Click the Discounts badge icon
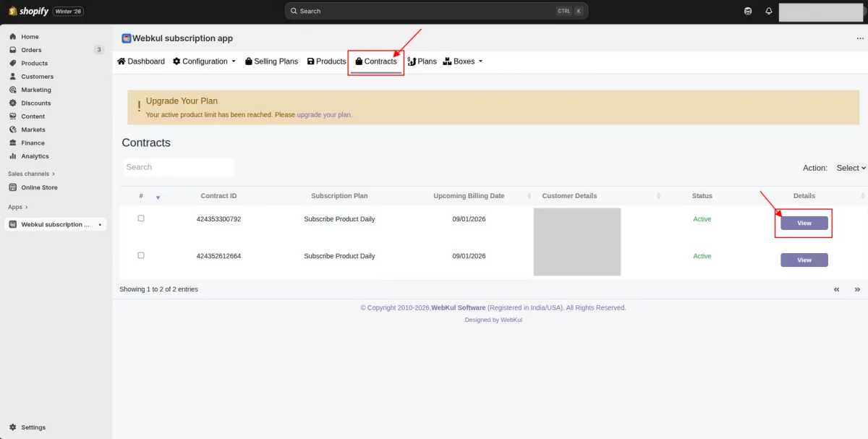Screen dimensions: 868x439 pyautogui.click(x=13, y=103)
